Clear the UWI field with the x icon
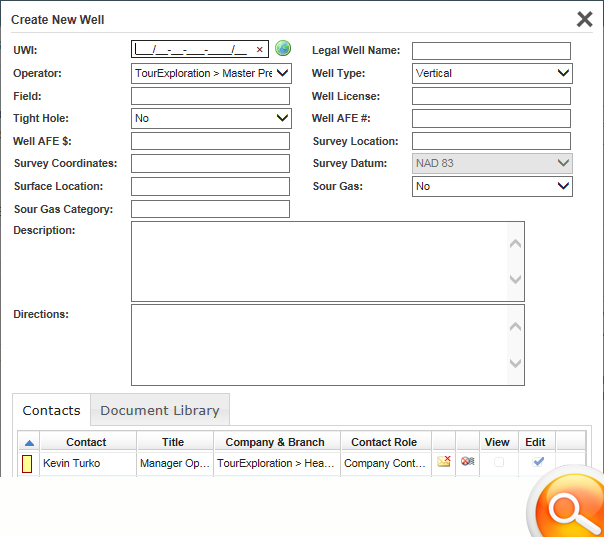 coord(260,49)
